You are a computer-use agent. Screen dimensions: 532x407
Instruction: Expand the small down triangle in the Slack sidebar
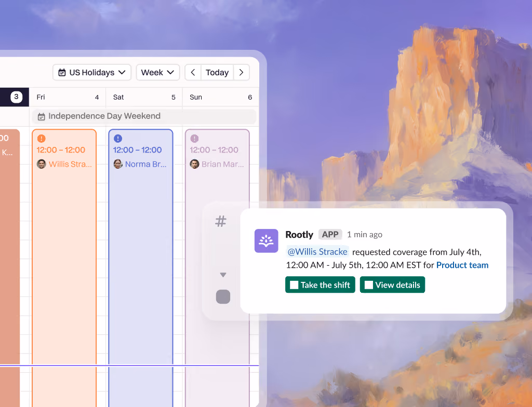click(223, 275)
